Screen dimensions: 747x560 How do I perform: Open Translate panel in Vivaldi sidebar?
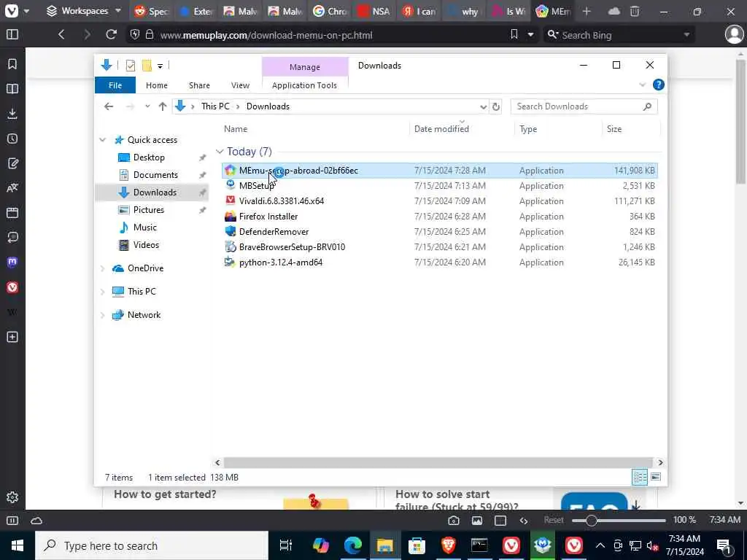tap(12, 187)
